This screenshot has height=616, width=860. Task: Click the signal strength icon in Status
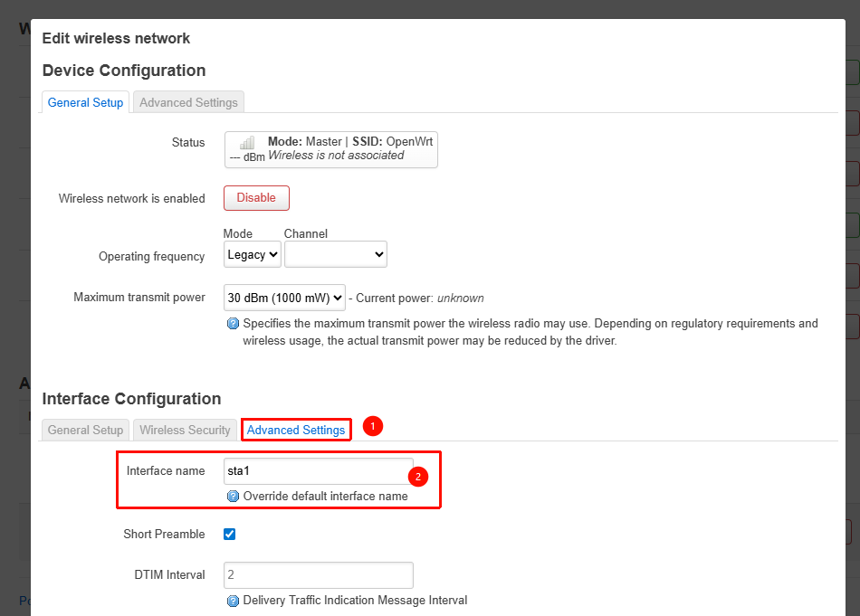pyautogui.click(x=246, y=143)
